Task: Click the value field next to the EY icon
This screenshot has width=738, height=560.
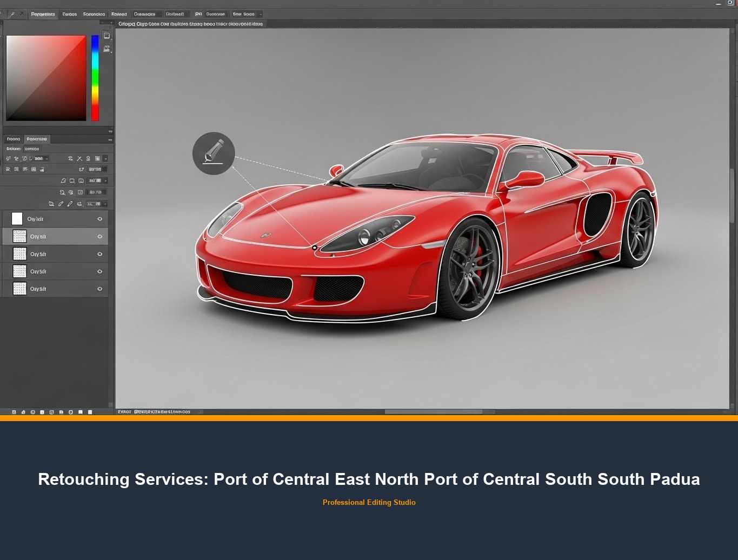Action: tap(97, 169)
